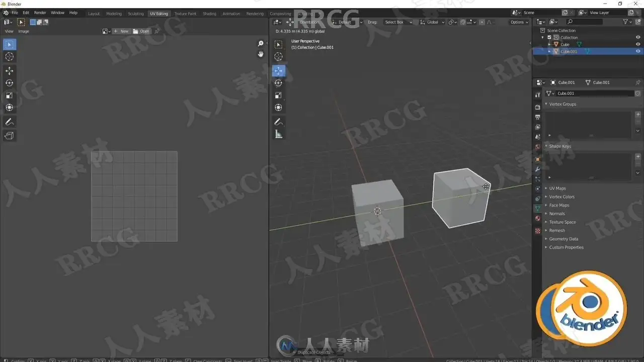Image resolution: width=644 pixels, height=362 pixels.
Task: Toggle proportional editing in 3D viewport header
Action: [482, 22]
